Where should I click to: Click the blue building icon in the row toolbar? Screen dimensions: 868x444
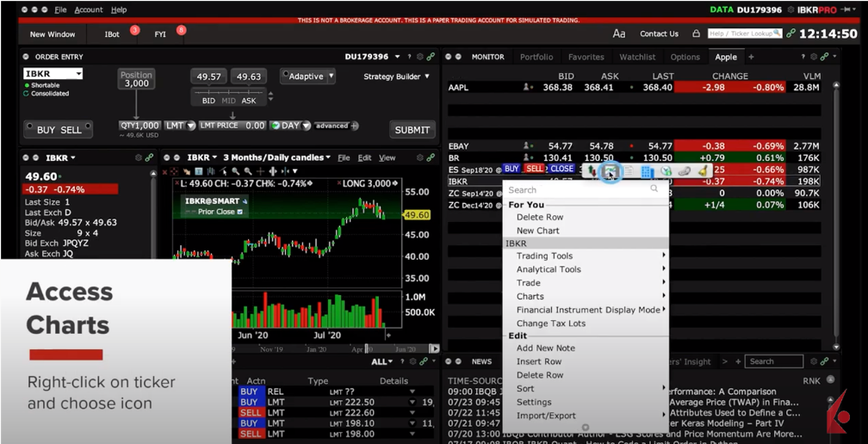coord(647,171)
